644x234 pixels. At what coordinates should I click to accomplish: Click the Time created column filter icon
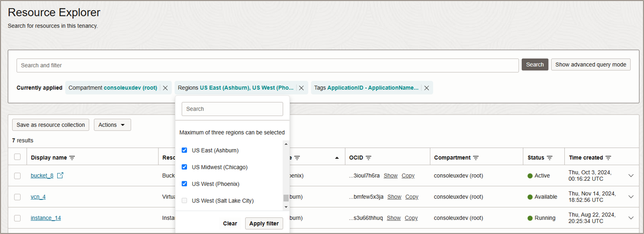(608, 158)
